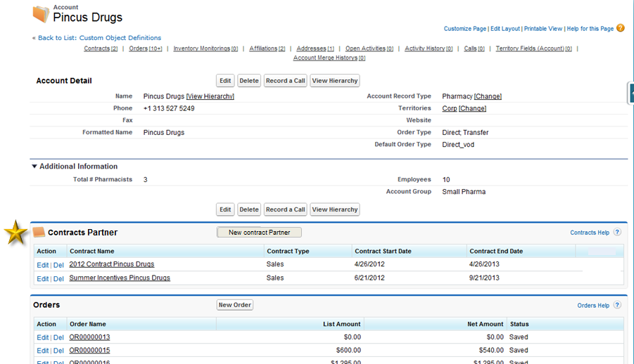Go back to Custom Object Definitions list
634x364 pixels.
[99, 38]
